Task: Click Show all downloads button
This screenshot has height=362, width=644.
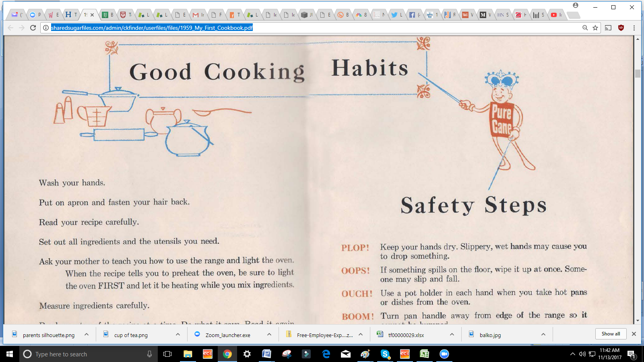Action: coord(611,334)
